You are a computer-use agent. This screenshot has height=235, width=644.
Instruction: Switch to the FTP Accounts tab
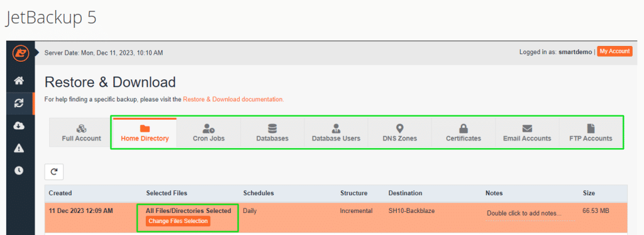point(591,132)
